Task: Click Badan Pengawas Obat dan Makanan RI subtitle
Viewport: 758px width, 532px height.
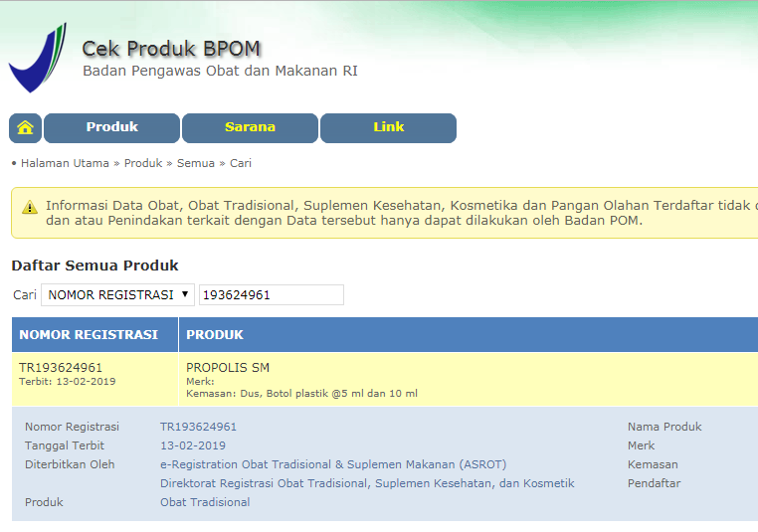Action: click(220, 71)
